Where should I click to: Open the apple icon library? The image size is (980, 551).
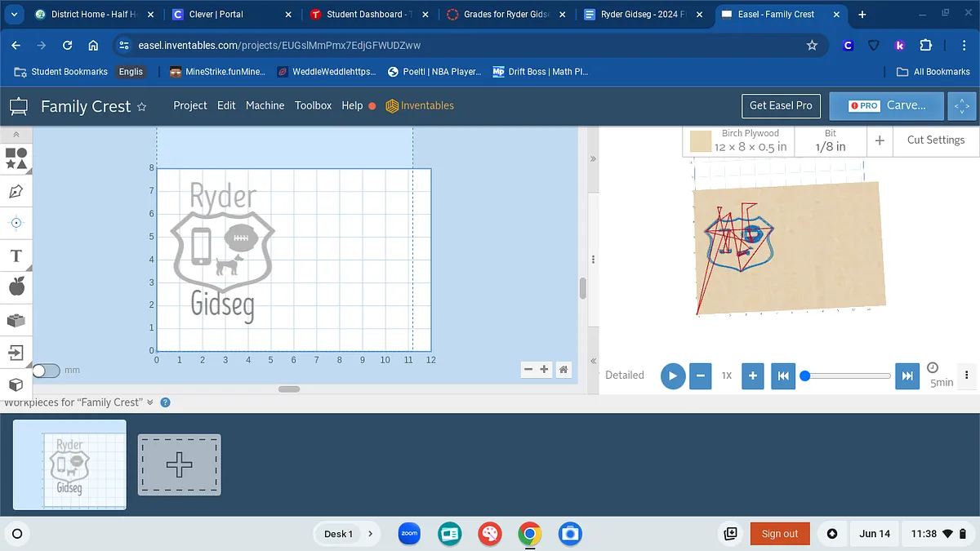point(16,287)
